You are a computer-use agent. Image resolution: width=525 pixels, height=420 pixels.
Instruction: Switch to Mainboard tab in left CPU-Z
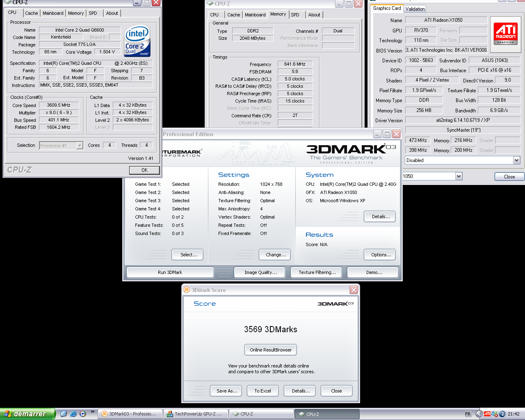(53, 13)
